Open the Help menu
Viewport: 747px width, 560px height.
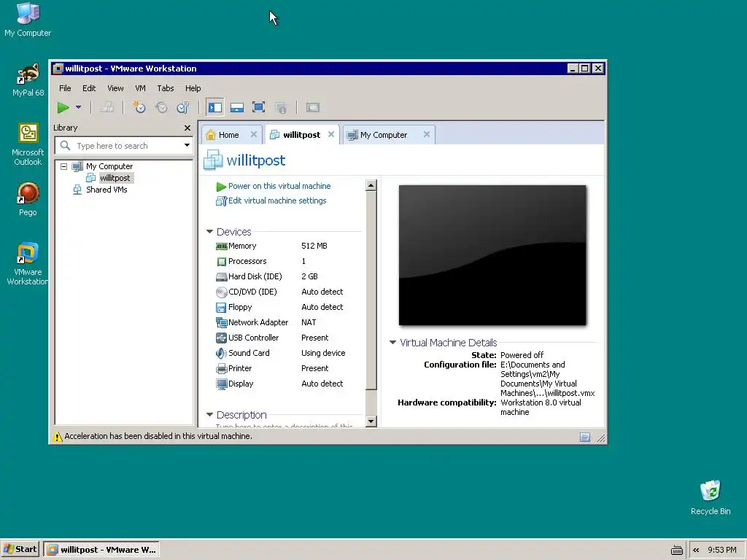pyautogui.click(x=193, y=88)
